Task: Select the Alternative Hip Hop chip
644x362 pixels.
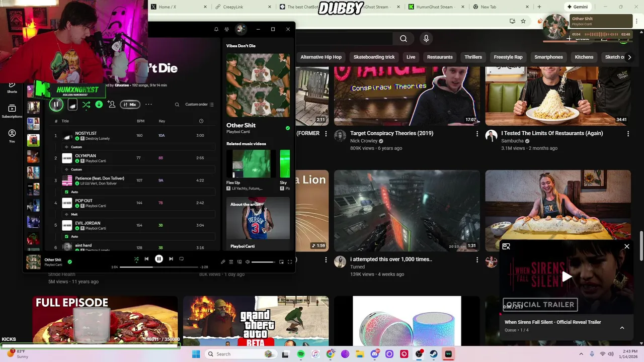Action: [x=321, y=57]
